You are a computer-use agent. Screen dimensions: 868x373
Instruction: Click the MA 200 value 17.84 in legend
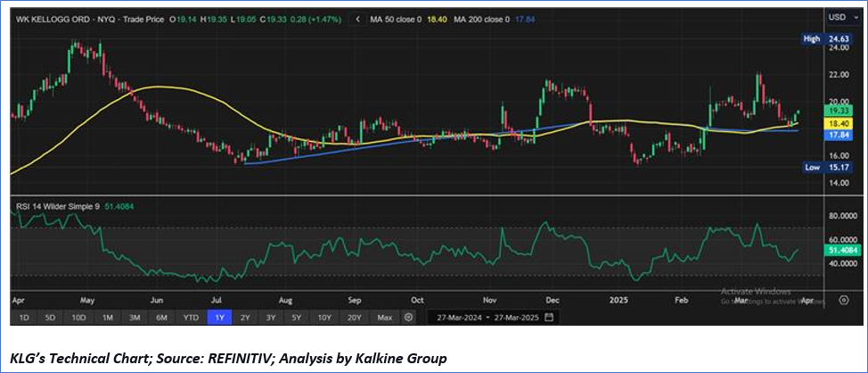coord(526,20)
